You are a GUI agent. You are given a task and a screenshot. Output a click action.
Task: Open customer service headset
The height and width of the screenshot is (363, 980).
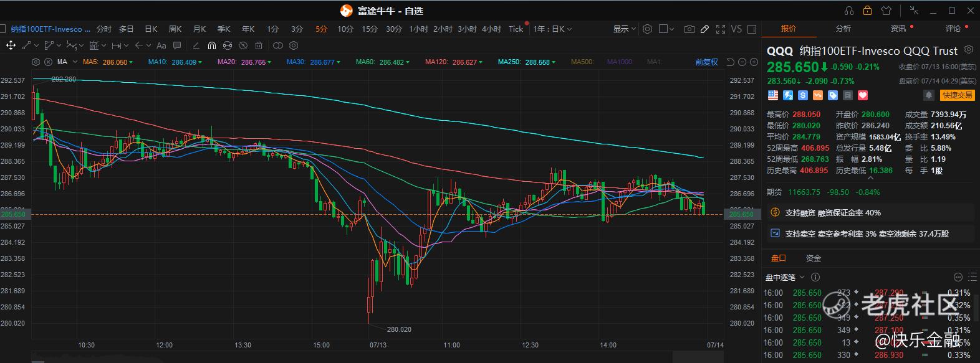coord(849,11)
